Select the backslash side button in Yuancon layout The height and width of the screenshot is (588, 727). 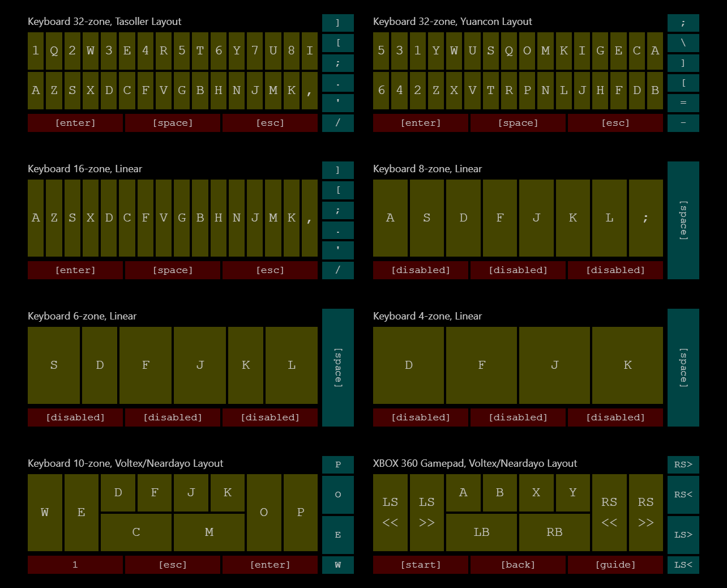pyautogui.click(x=683, y=43)
